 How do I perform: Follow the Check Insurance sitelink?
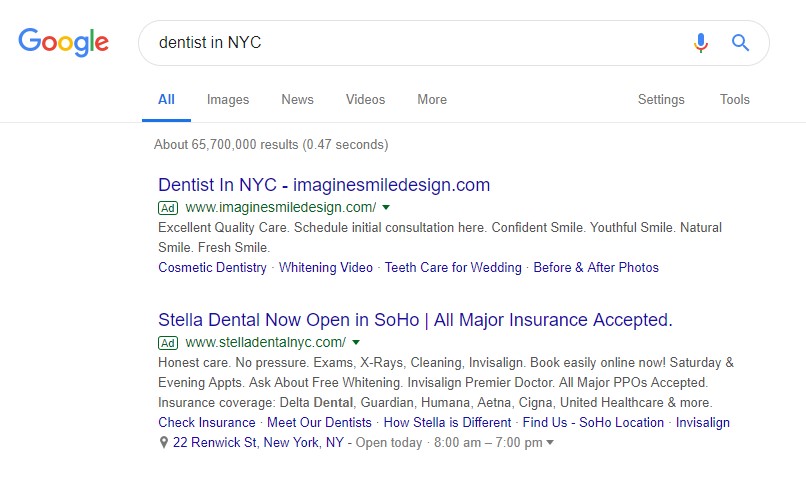point(207,422)
